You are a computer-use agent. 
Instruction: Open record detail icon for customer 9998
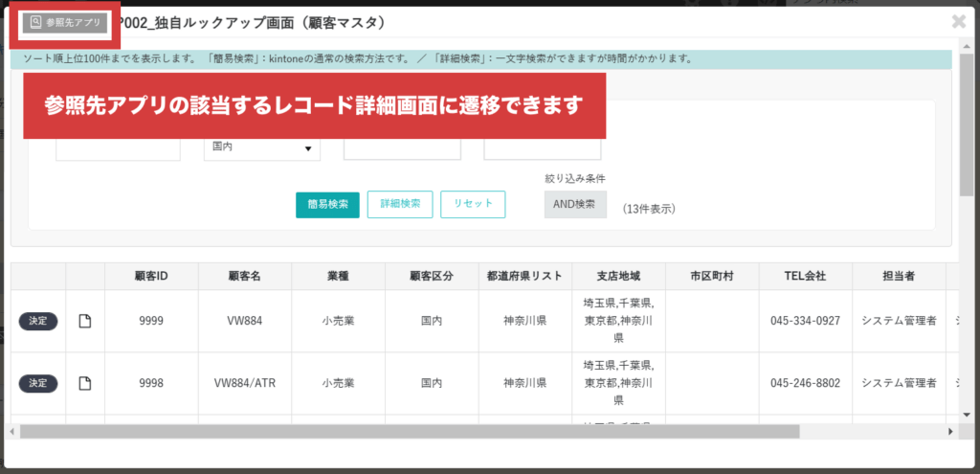pos(85,383)
